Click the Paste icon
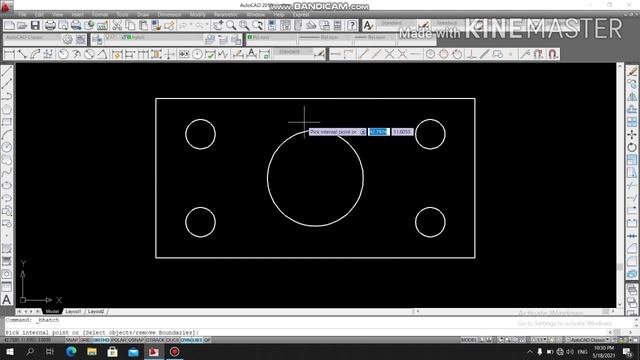The height and width of the screenshot is (360, 640). 143,26
